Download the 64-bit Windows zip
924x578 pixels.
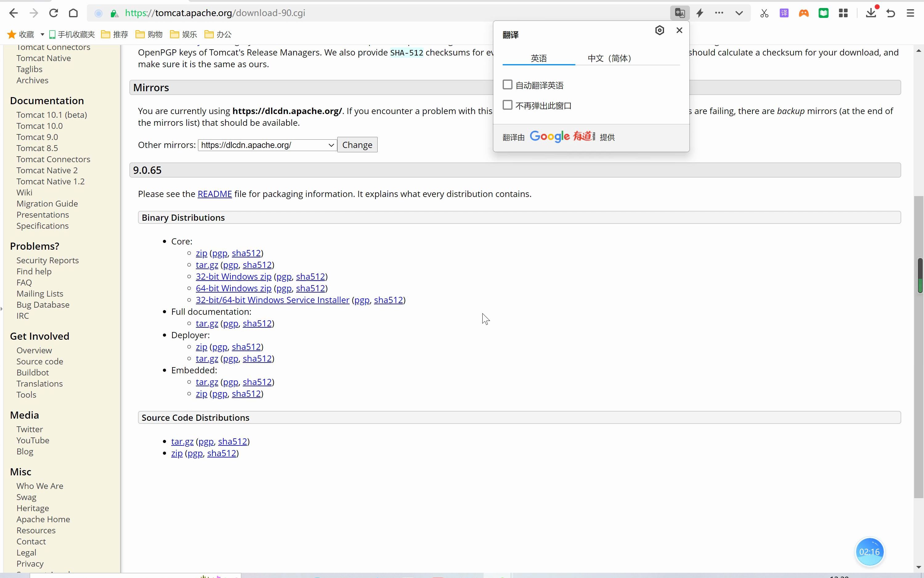pyautogui.click(x=234, y=288)
